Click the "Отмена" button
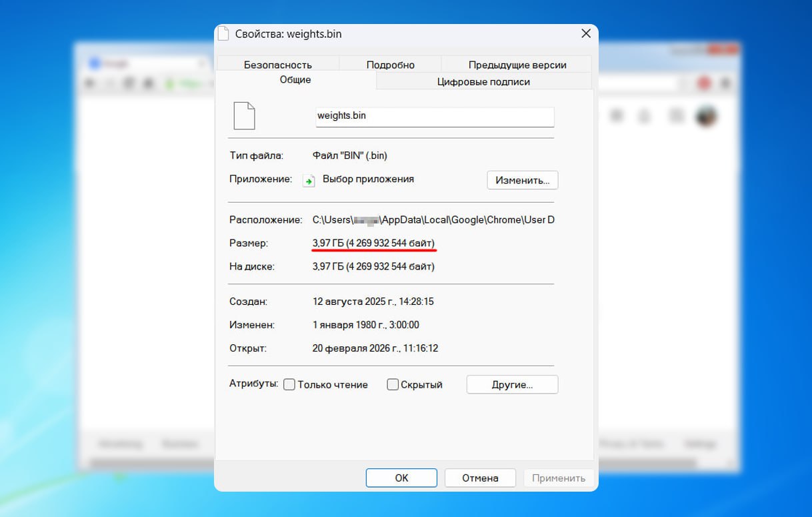812x517 pixels. [480, 478]
